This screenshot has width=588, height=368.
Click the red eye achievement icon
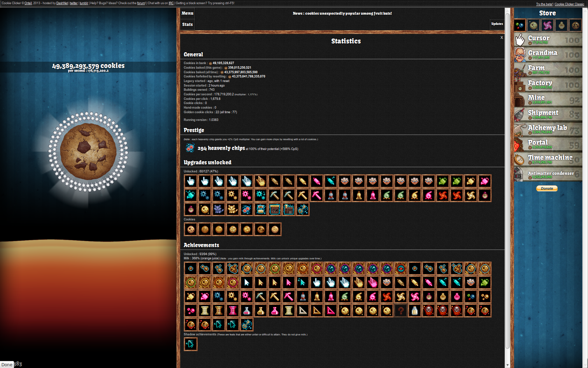(x=401, y=269)
